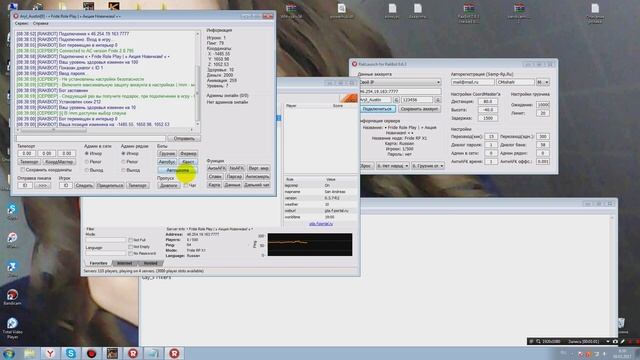Viewport: 640px width, 360px height.
Task: Enable No Password filter checkbox
Action: point(131,253)
